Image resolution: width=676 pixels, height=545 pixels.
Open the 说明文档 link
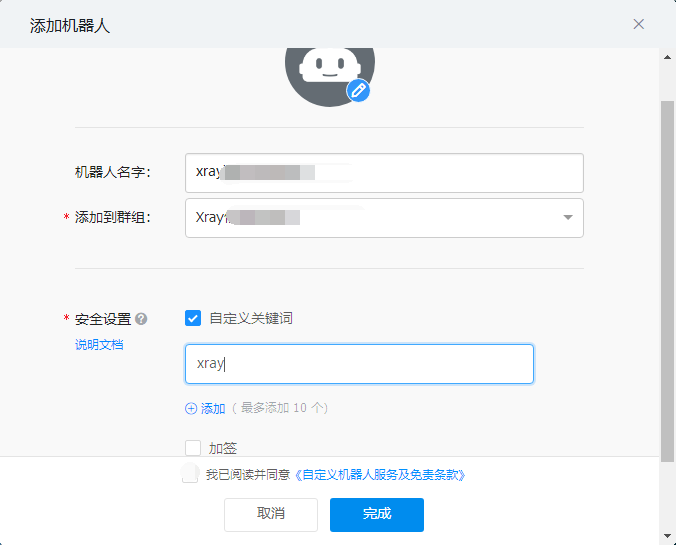click(99, 345)
